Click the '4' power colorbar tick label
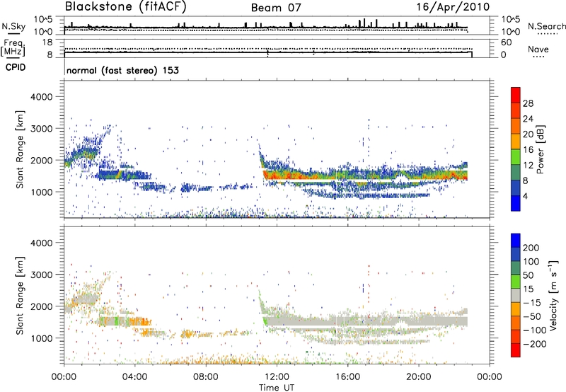Viewport: 566px width, 392px height. (x=526, y=196)
